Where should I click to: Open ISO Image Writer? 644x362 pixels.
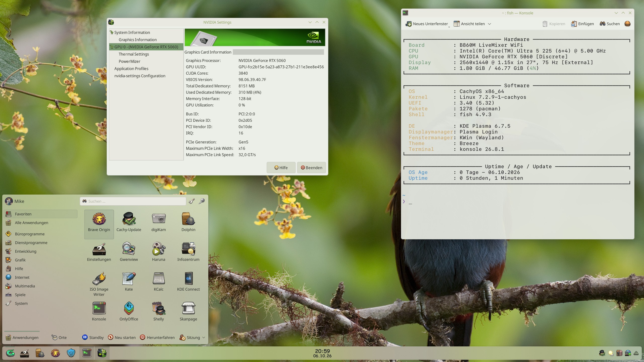pos(99,284)
